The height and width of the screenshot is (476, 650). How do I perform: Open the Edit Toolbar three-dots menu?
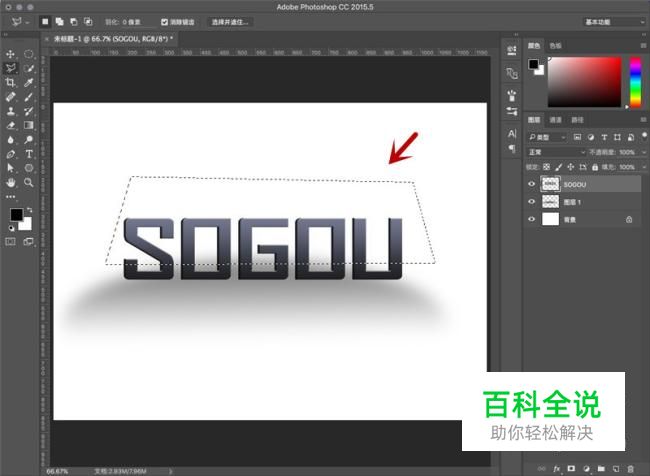click(x=10, y=197)
